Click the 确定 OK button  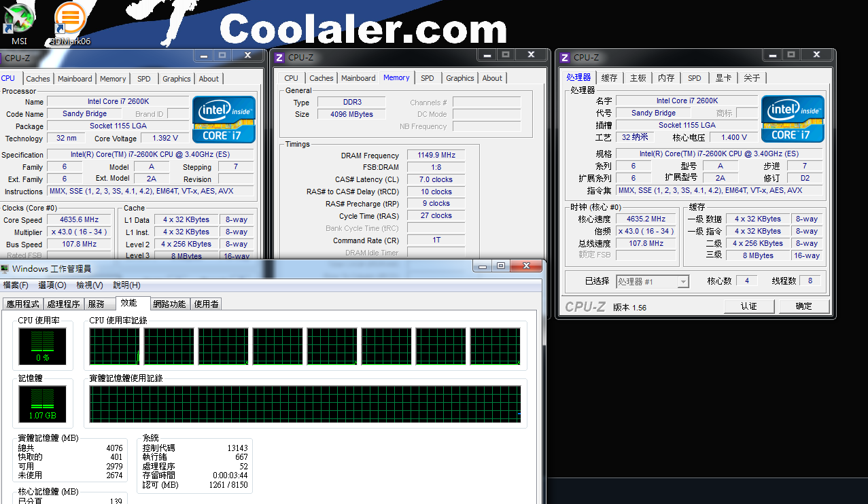point(803,306)
